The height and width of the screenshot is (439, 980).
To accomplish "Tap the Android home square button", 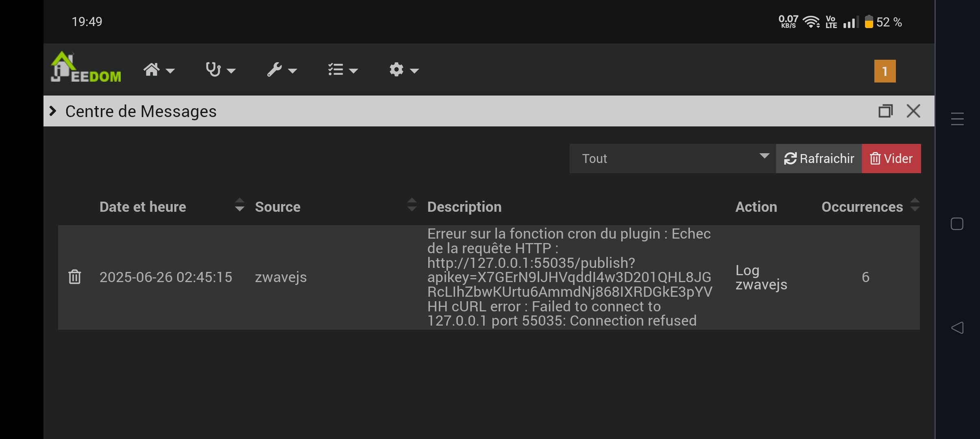I will 957,224.
